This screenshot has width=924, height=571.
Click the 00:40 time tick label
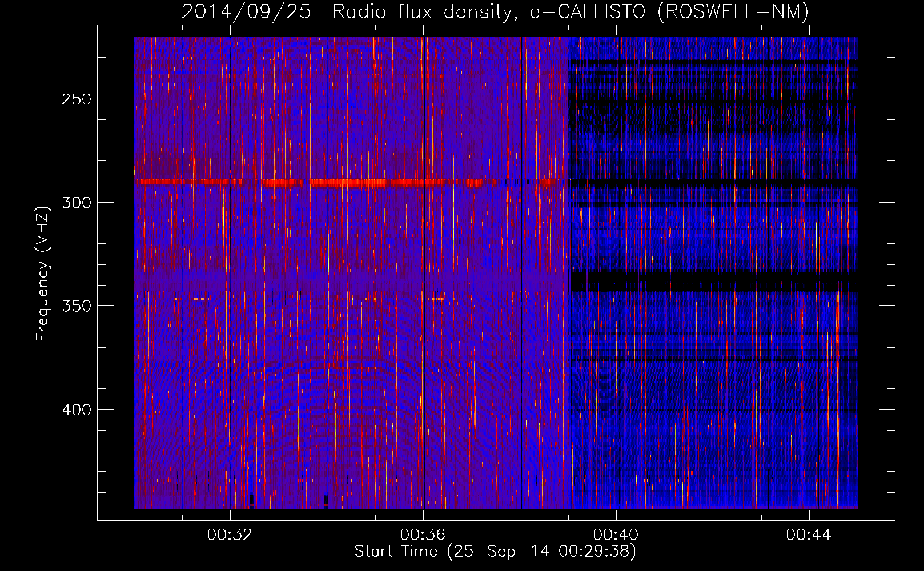(616, 535)
